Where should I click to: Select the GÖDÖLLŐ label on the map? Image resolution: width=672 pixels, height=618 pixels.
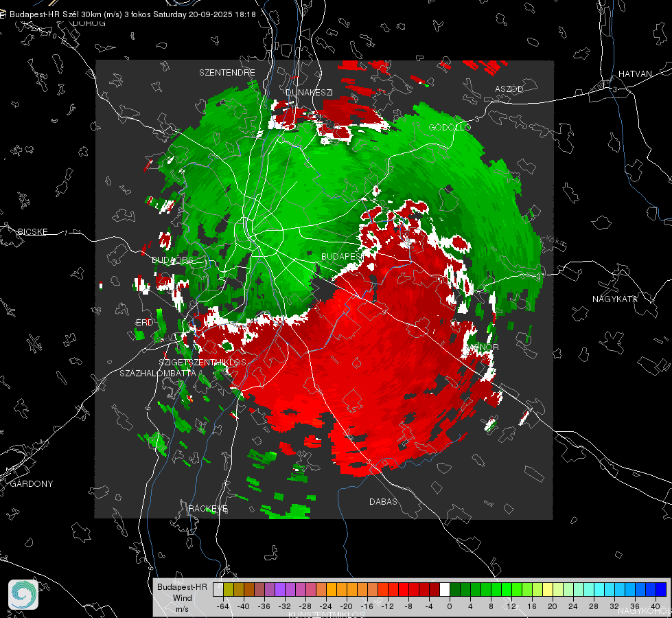450,127
